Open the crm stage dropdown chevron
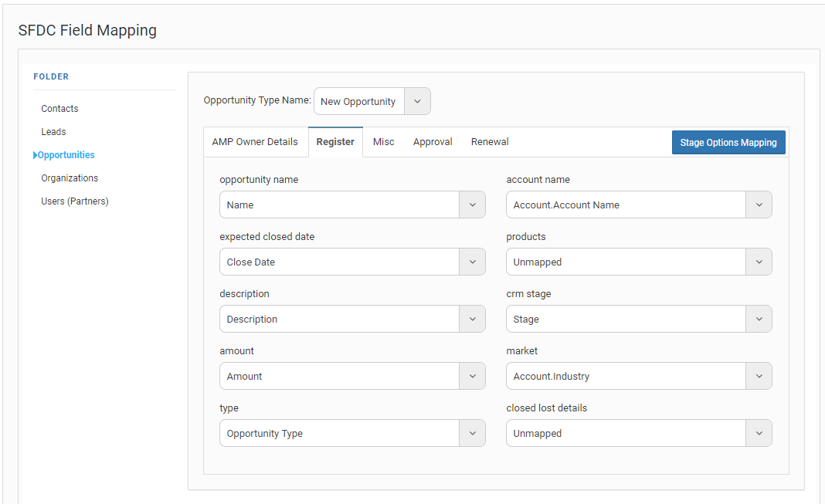This screenshot has width=825, height=504. (759, 320)
